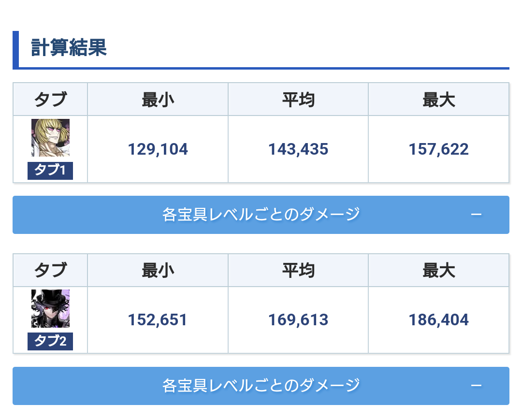The height and width of the screenshot is (420, 522).
Task: Click the blonde servant portrait icon
Action: [x=50, y=137]
